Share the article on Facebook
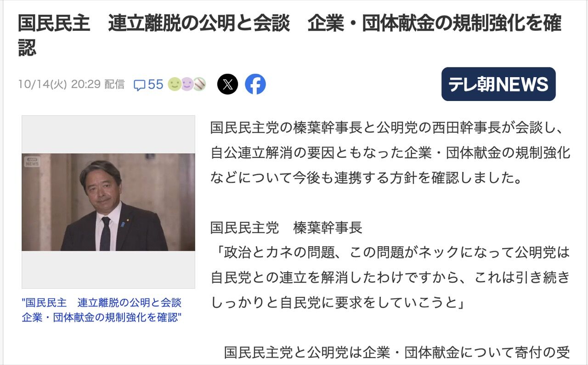Screen dimensions: 588x365 (x=255, y=84)
